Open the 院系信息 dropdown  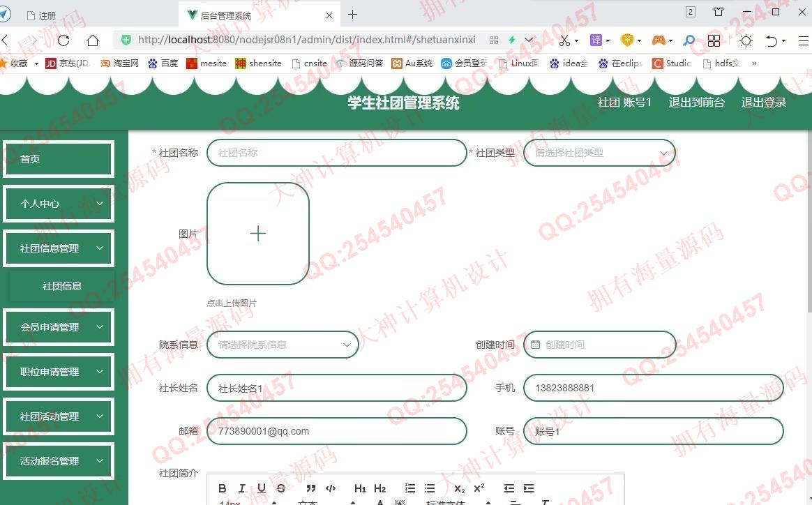(x=283, y=345)
